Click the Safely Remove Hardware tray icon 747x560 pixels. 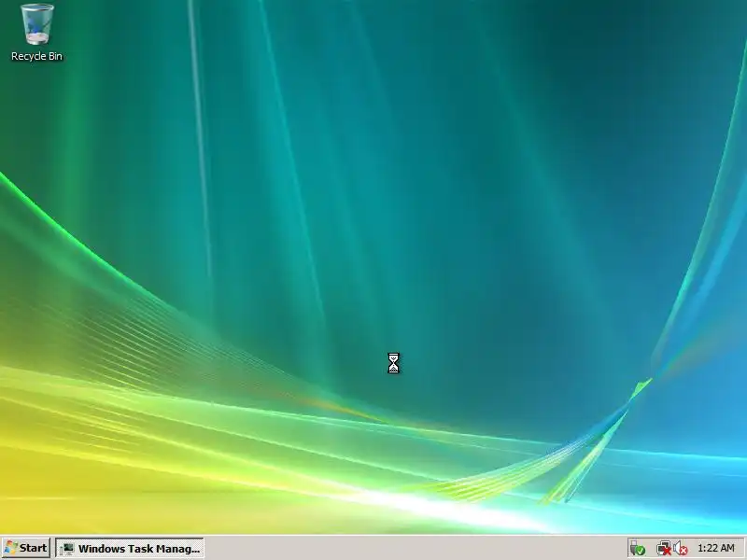pos(637,549)
